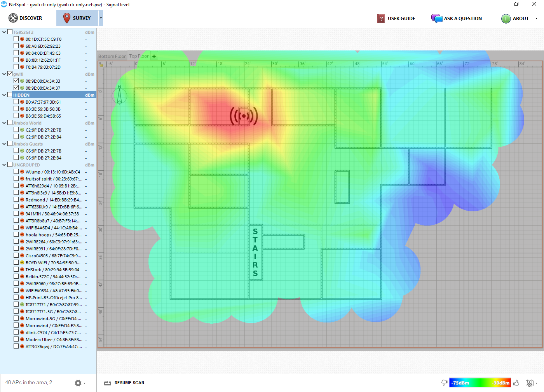Open the About dropdown arrow

coord(537,19)
